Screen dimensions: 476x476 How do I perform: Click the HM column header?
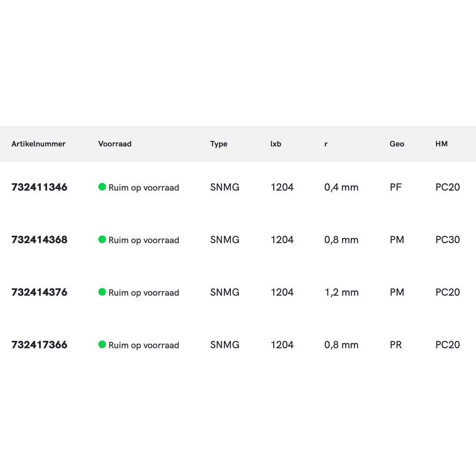click(441, 144)
